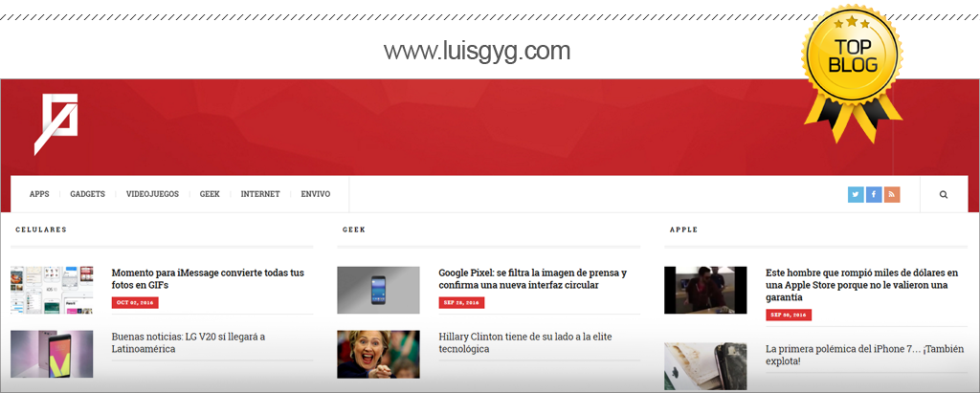Click the burnt iPhone 7 thumbnail

point(705,366)
